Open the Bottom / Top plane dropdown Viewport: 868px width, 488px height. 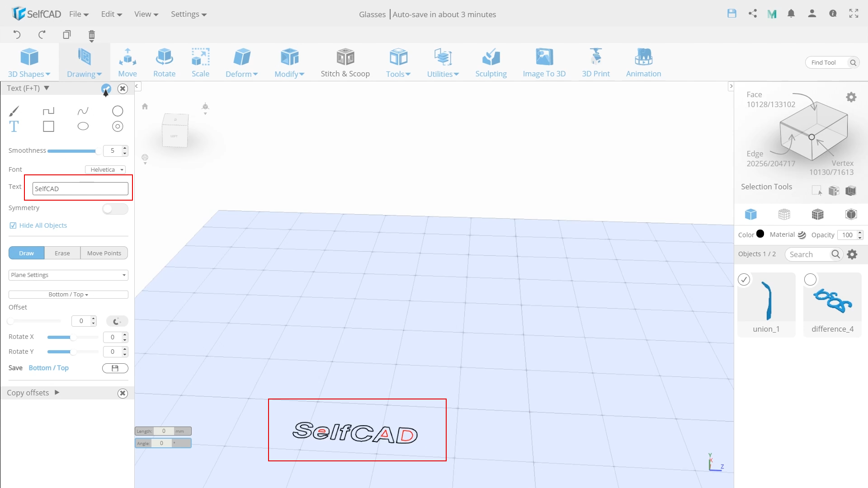(x=68, y=294)
